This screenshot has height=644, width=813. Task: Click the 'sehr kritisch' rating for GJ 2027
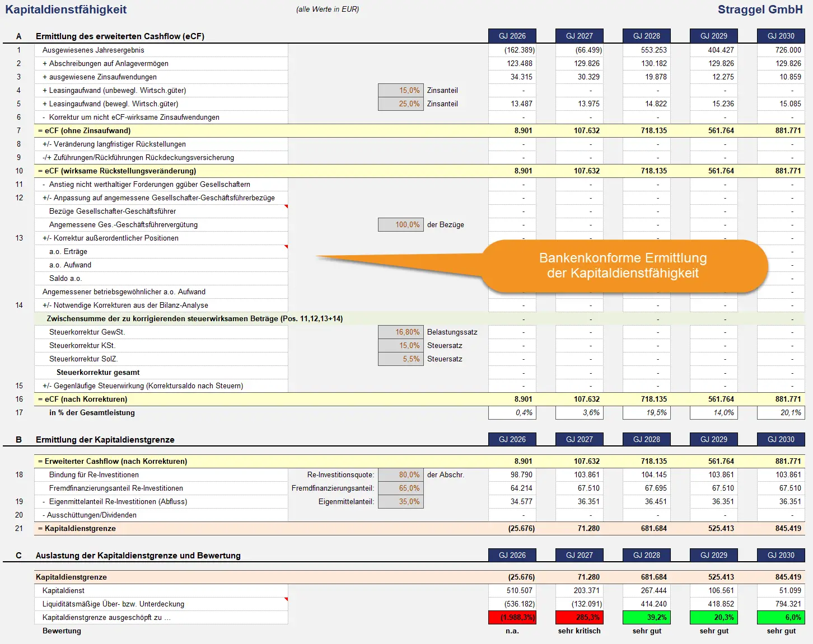(579, 631)
